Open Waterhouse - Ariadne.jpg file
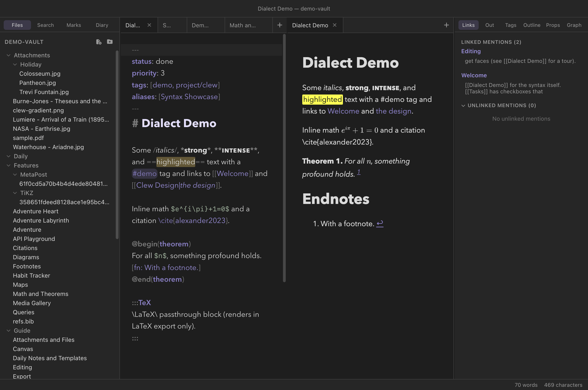 click(x=48, y=147)
